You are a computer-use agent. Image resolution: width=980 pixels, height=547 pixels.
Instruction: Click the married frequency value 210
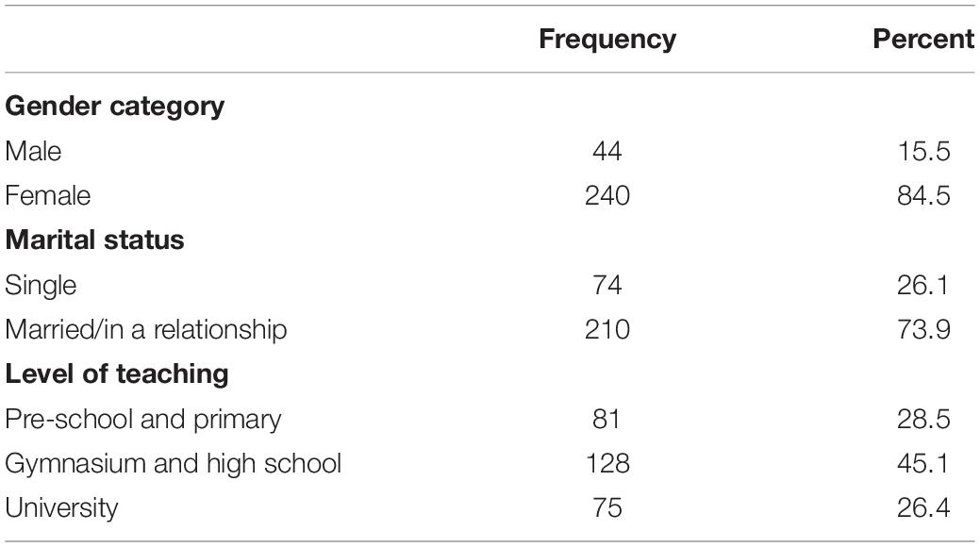pyautogui.click(x=606, y=329)
